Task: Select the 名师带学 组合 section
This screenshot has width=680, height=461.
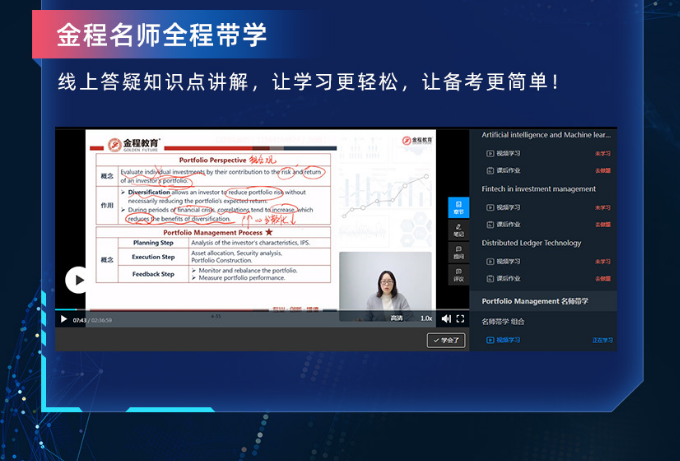Action: pos(503,322)
